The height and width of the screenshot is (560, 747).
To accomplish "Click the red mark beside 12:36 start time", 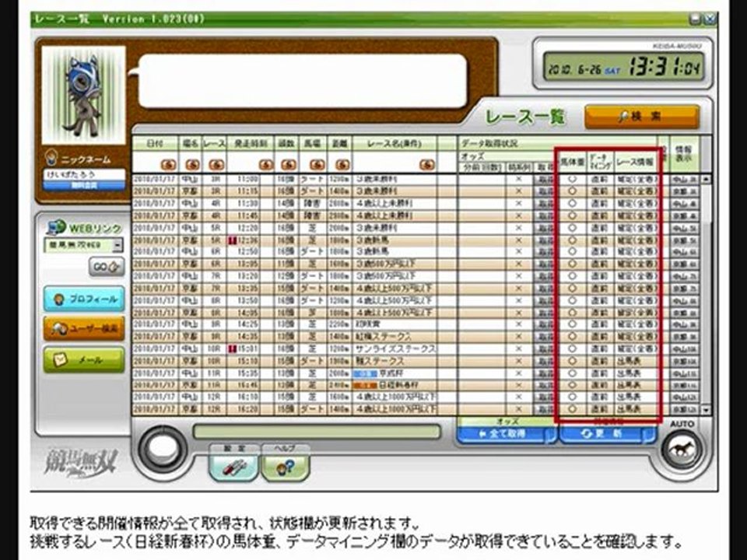I will coord(233,240).
